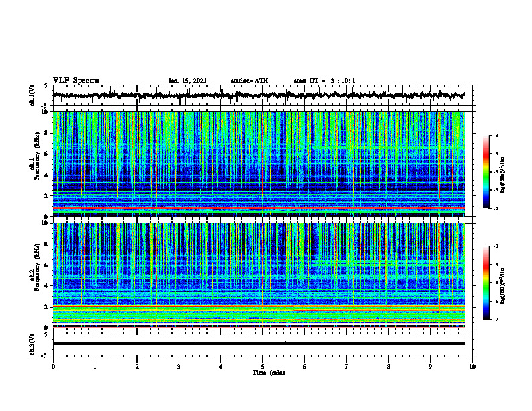
Task: Click the "6" tick on the time axis
Action: click(305, 367)
